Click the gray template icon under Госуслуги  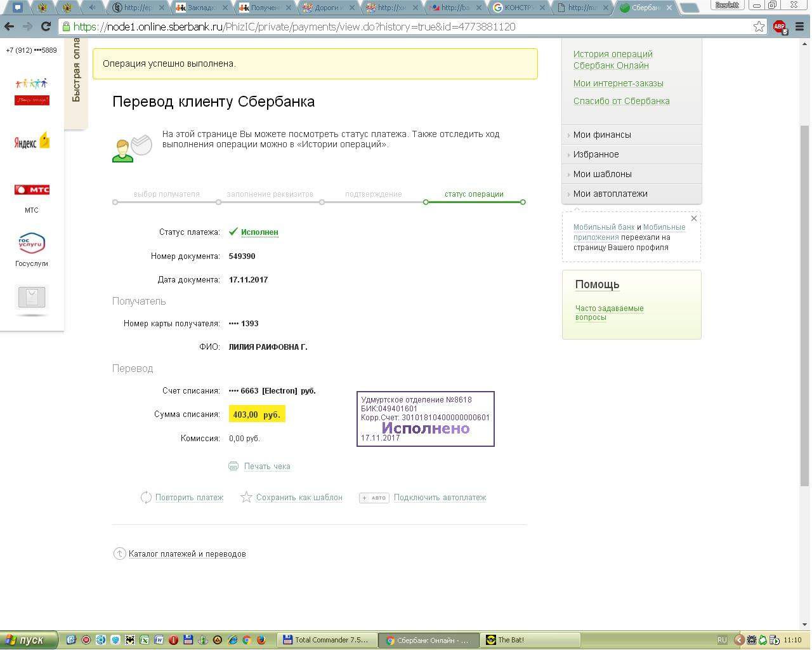[x=32, y=297]
